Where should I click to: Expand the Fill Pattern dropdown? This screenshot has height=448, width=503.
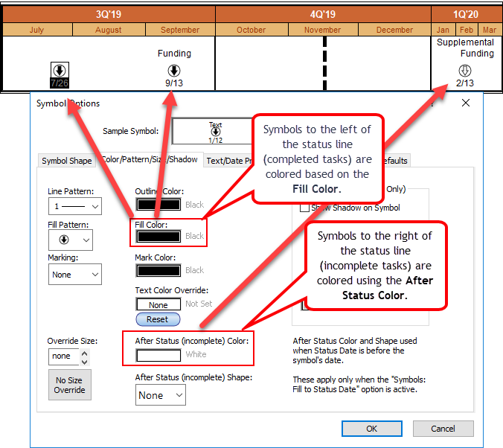[x=70, y=240]
